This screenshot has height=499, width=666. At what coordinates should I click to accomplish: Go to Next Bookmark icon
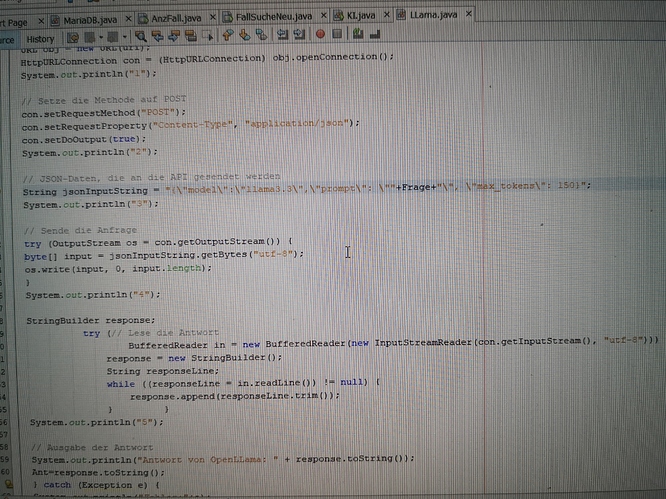pos(245,35)
